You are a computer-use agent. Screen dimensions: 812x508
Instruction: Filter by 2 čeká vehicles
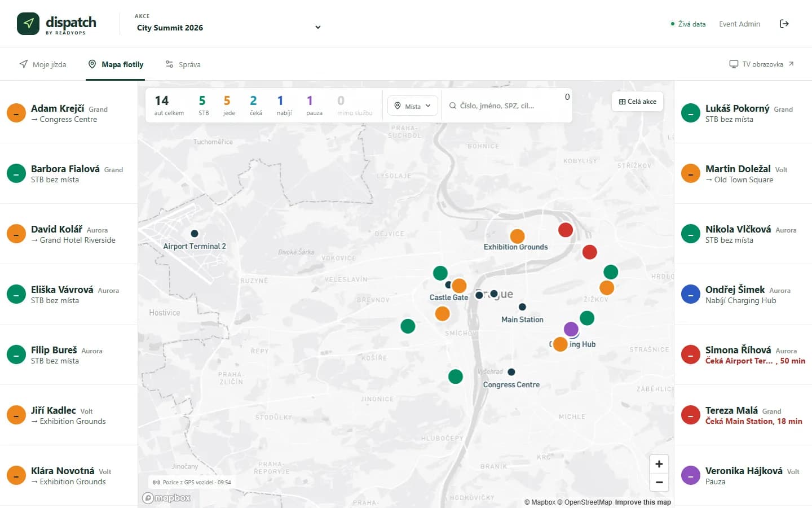pos(255,105)
